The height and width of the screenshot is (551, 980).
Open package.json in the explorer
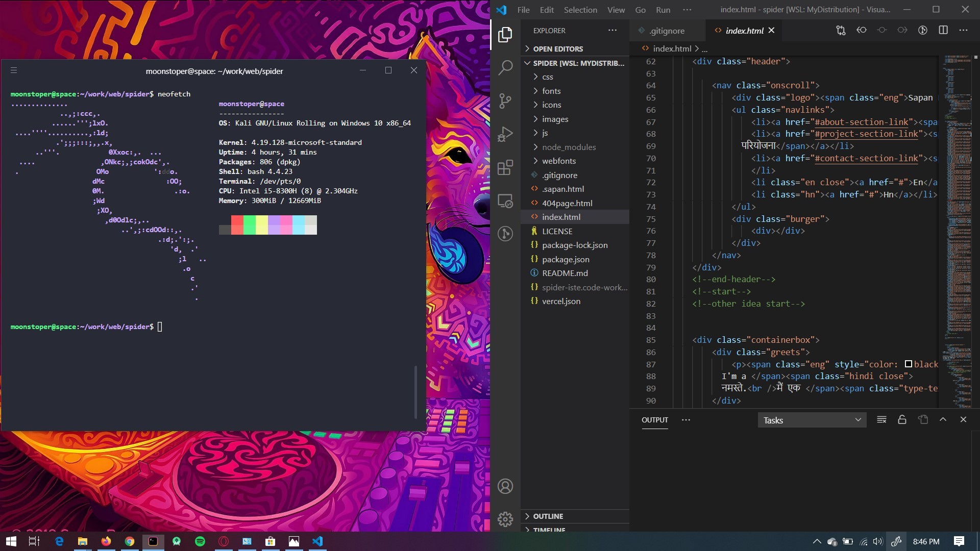click(x=566, y=259)
